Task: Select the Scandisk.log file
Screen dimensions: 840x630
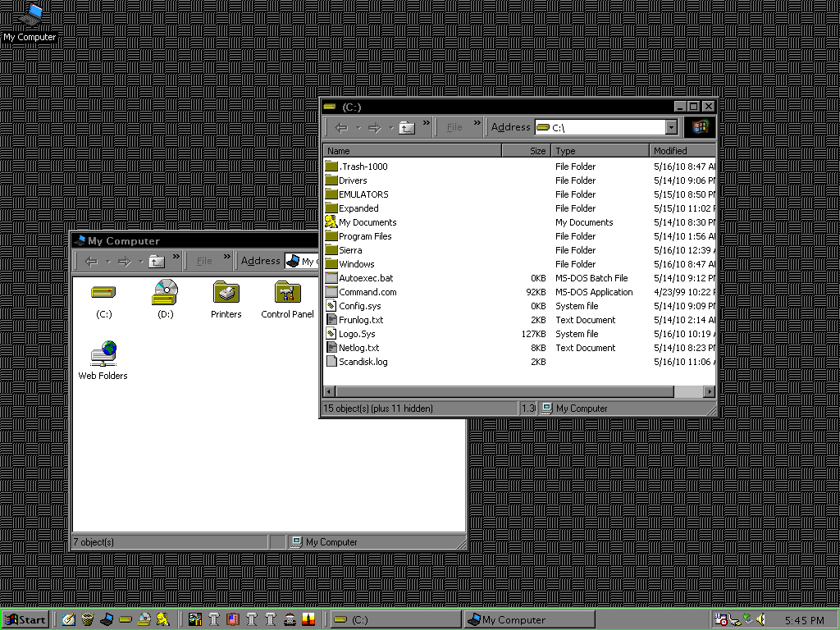Action: (357, 362)
